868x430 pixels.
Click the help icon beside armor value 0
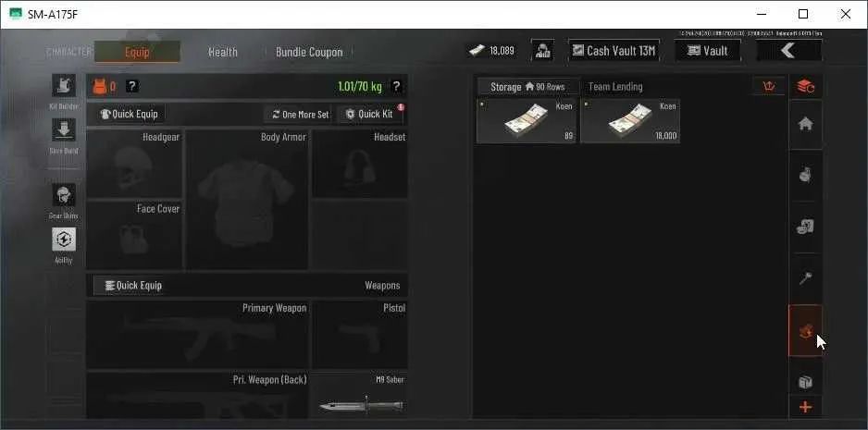[132, 86]
